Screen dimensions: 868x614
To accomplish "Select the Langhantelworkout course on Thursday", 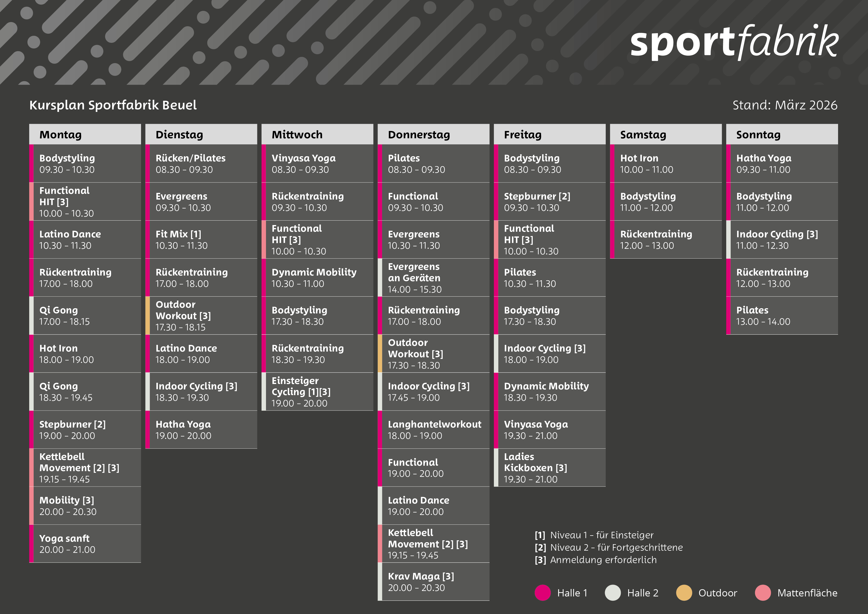I will [x=433, y=429].
